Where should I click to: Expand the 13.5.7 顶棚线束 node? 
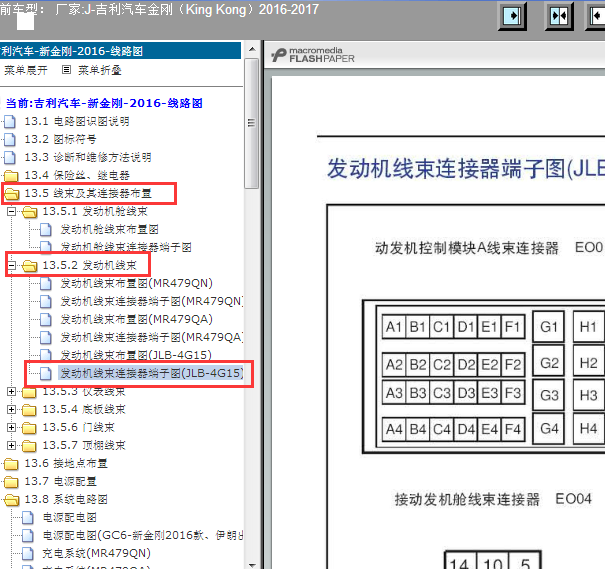[x=12, y=446]
